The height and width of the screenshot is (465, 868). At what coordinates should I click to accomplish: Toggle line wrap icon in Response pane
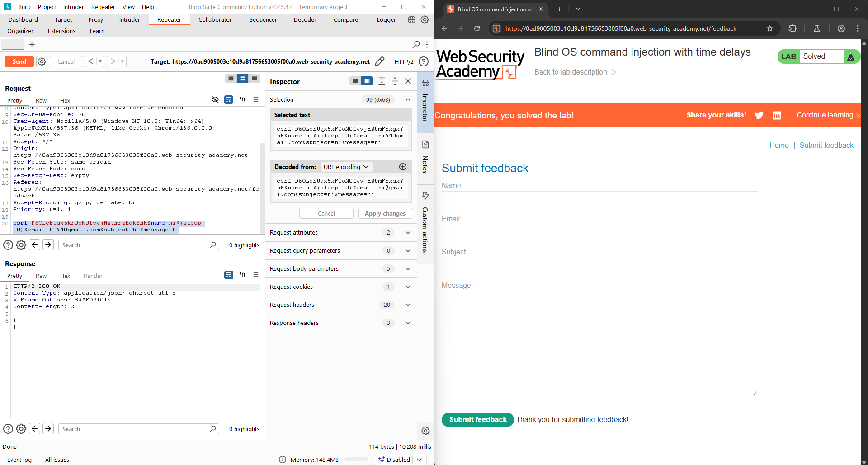[x=229, y=275]
